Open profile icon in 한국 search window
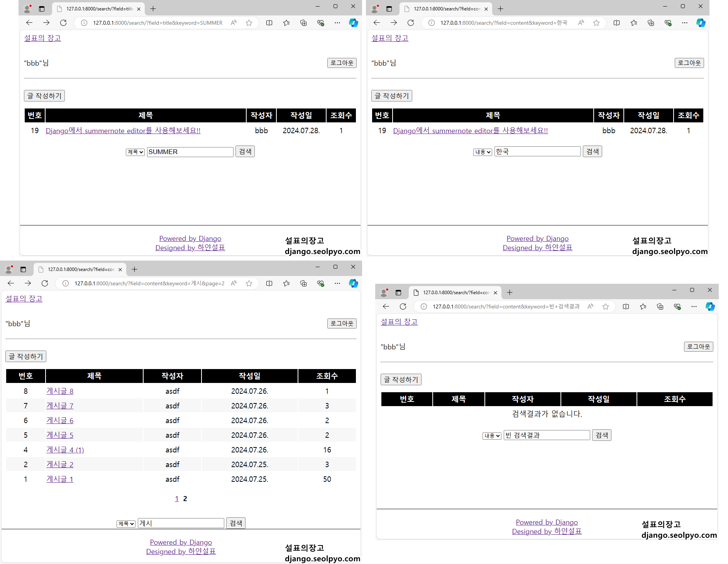This screenshot has width=728, height=564. pos(375,8)
